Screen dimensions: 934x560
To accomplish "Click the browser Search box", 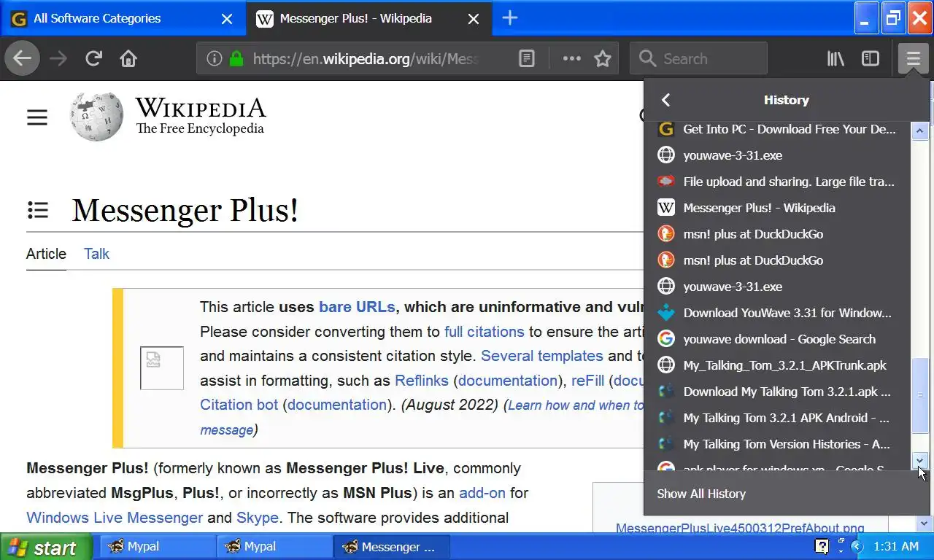I will [698, 58].
